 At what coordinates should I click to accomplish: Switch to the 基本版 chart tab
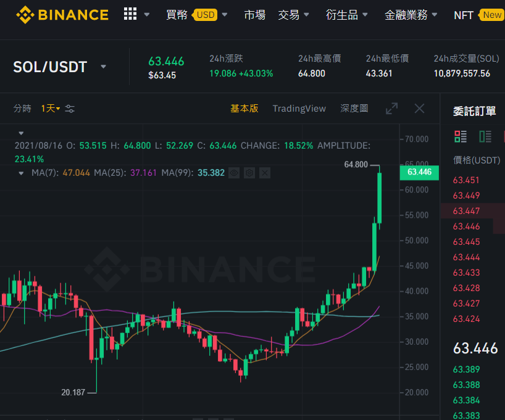(x=244, y=109)
